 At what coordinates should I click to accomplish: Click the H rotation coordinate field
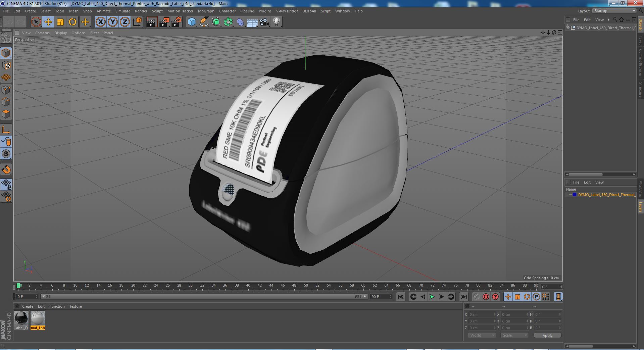[548, 314]
